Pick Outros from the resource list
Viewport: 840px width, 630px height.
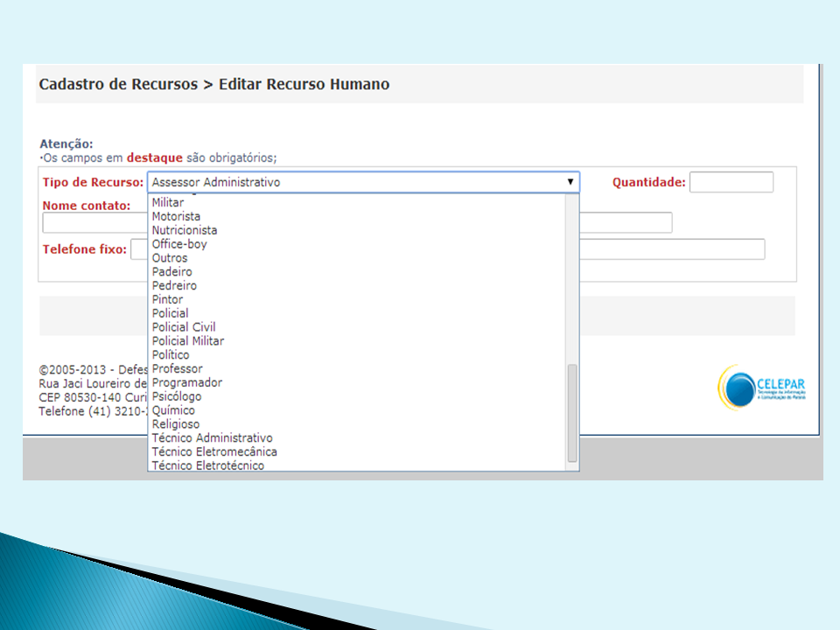(x=170, y=258)
